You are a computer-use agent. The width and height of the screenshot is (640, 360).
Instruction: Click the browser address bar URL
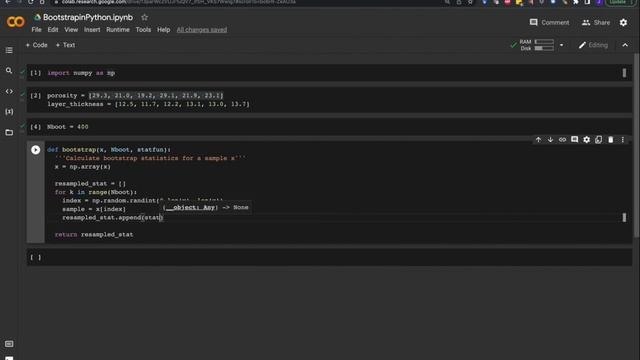pyautogui.click(x=179, y=2)
